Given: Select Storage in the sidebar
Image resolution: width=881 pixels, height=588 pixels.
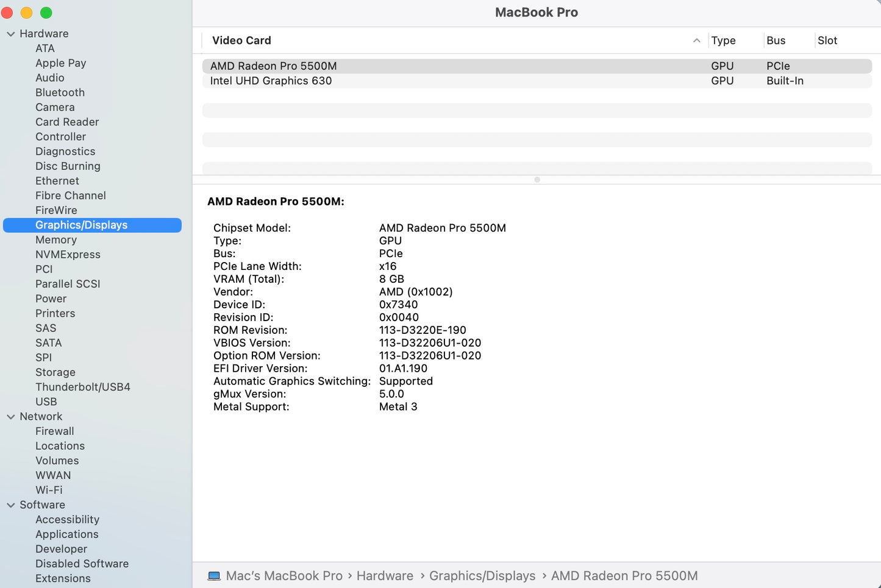Looking at the screenshot, I should tap(55, 372).
